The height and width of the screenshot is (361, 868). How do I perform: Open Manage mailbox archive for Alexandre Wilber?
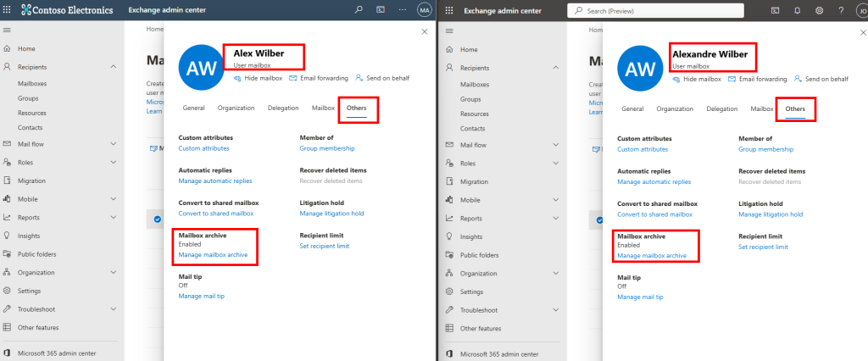(652, 256)
